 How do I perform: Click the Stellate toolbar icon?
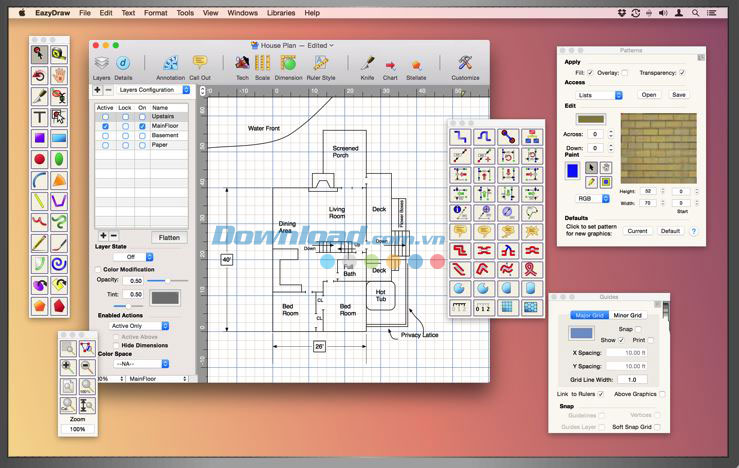[416, 64]
